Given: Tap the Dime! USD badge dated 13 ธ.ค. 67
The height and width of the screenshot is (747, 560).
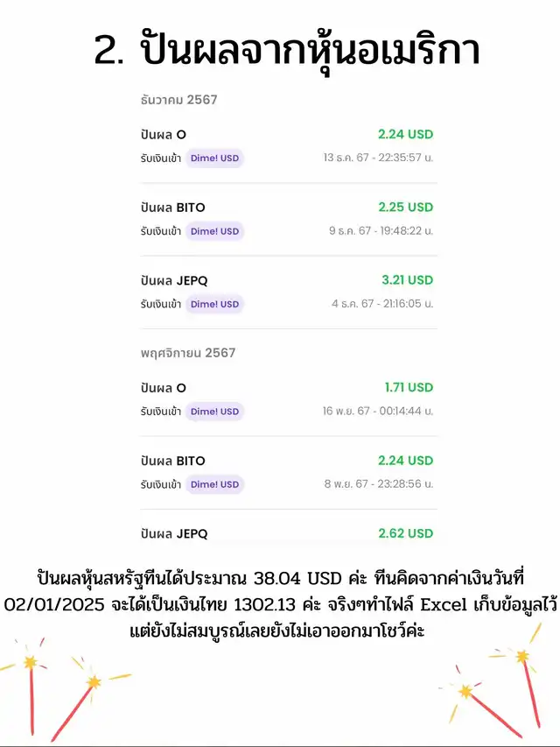Looking at the screenshot, I should click(214, 159).
